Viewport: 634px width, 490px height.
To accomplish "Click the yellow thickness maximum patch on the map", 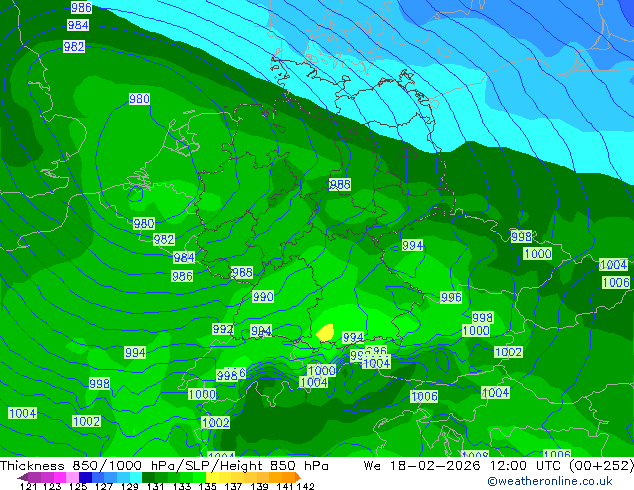I will pos(325,333).
